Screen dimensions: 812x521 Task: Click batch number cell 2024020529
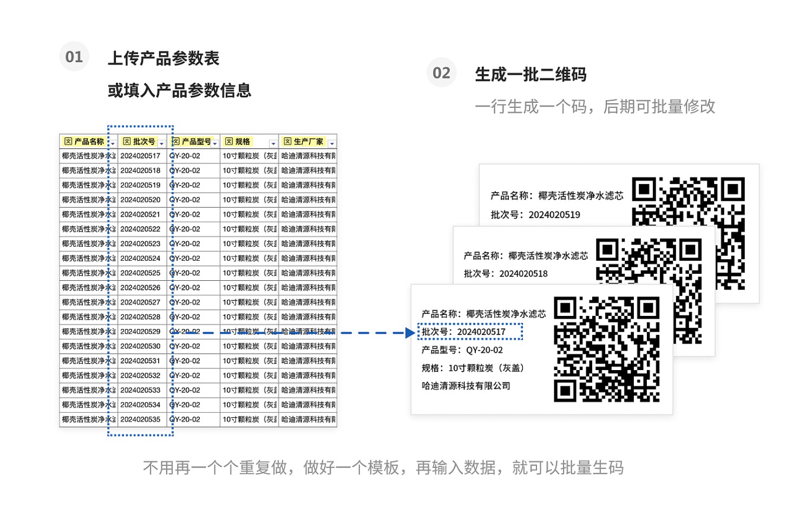(x=142, y=331)
